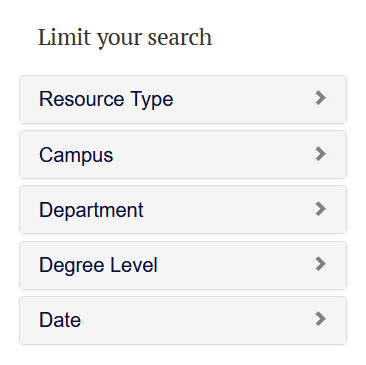The width and height of the screenshot is (366, 365).
Task: Click the Date label text
Action: tap(60, 320)
